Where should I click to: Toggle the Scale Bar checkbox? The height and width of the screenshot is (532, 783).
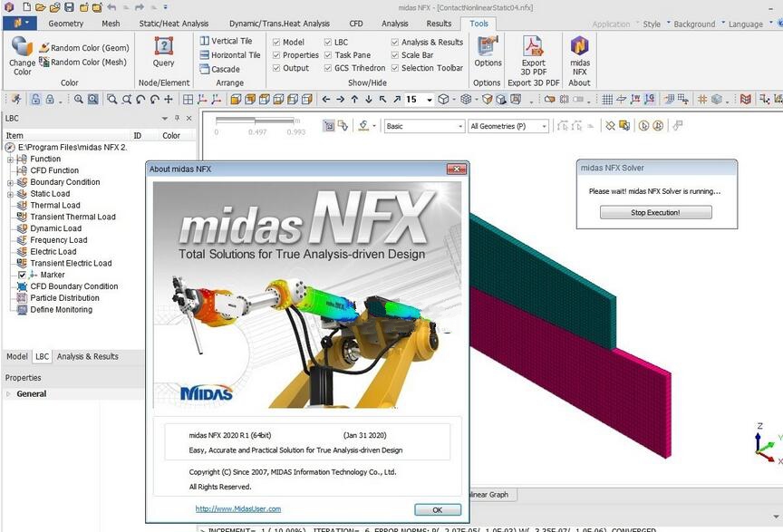tap(395, 55)
